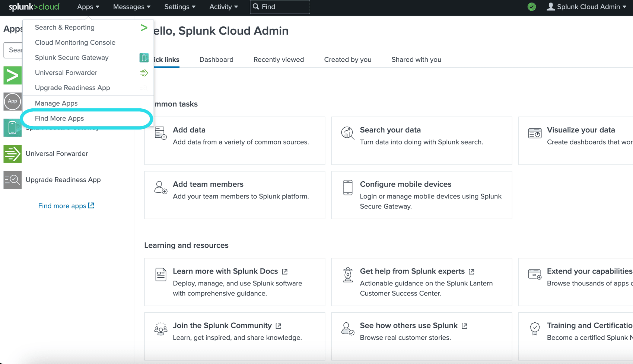Click the Splunk Secure Gateway mobile icon in sidebar

[x=12, y=128]
